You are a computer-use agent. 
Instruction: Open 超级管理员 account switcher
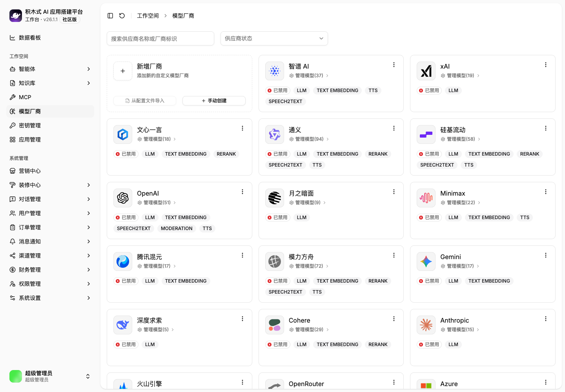click(50, 376)
